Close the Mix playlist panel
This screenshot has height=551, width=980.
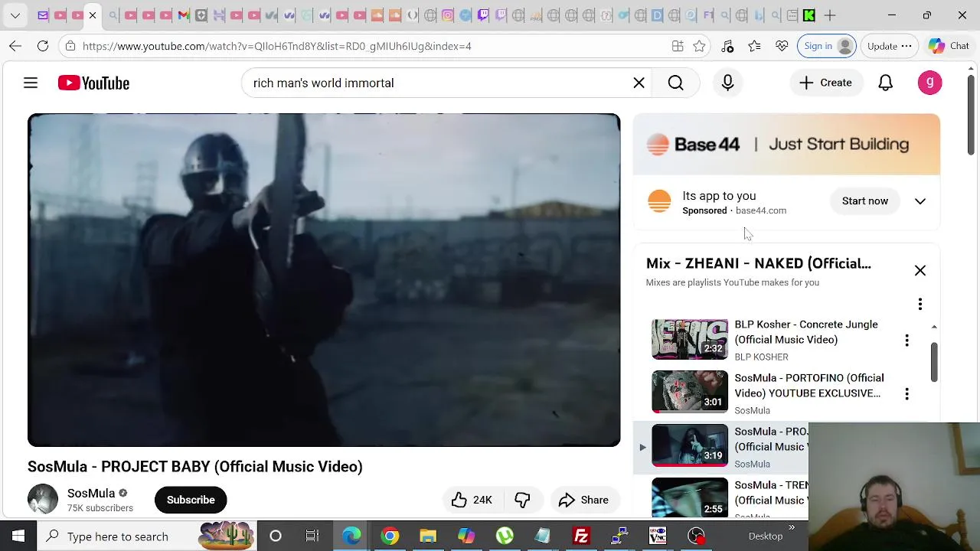click(x=920, y=270)
